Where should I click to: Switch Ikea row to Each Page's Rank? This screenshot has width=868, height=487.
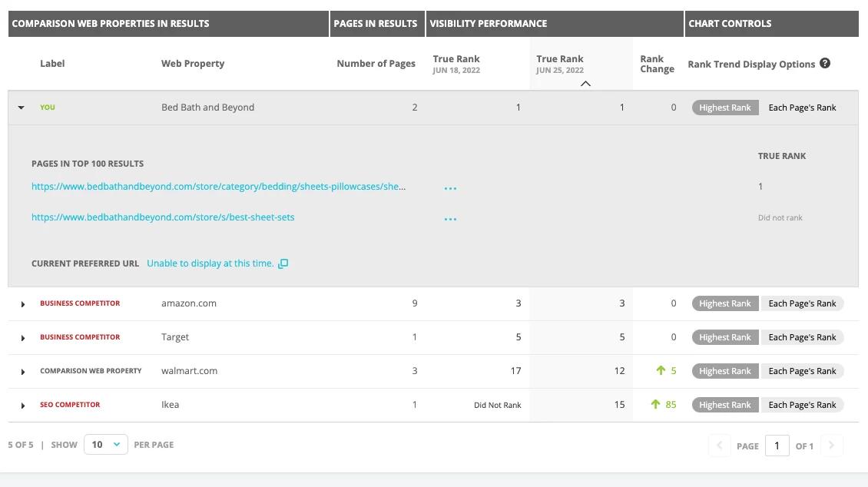[802, 405]
